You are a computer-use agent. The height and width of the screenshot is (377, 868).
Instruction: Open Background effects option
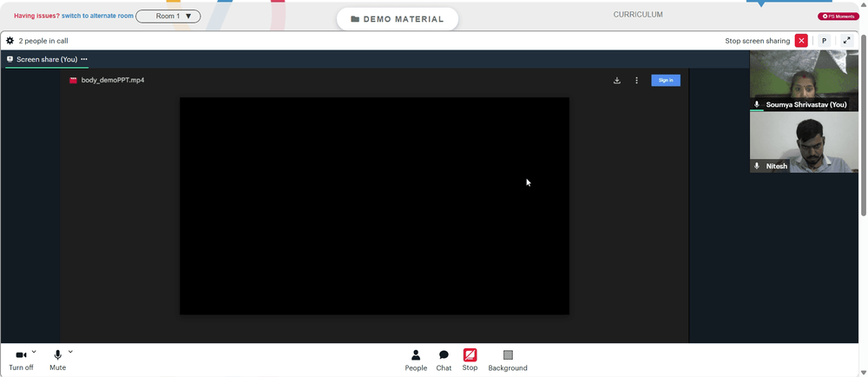(x=508, y=361)
